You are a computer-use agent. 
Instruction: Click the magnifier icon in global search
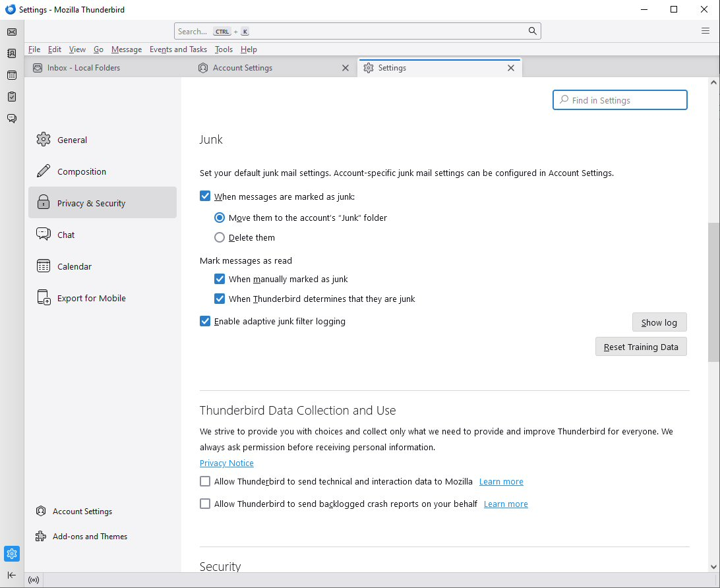click(532, 31)
